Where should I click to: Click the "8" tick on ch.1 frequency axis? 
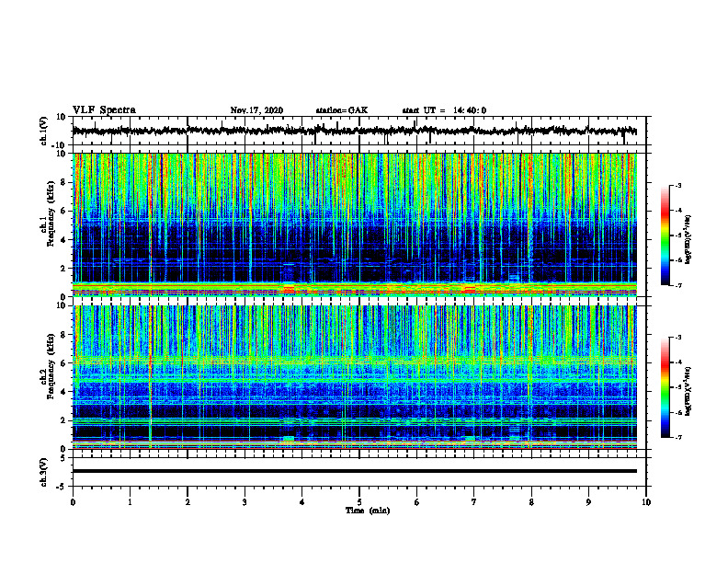point(64,182)
